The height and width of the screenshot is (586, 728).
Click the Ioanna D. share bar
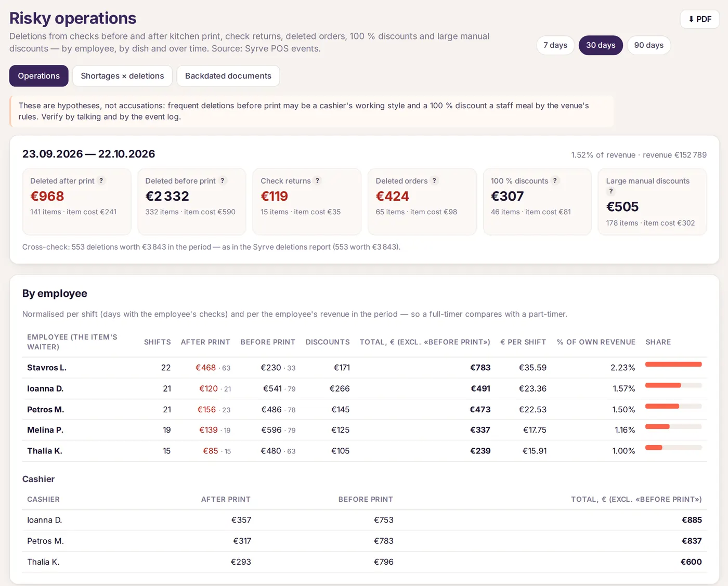(673, 385)
